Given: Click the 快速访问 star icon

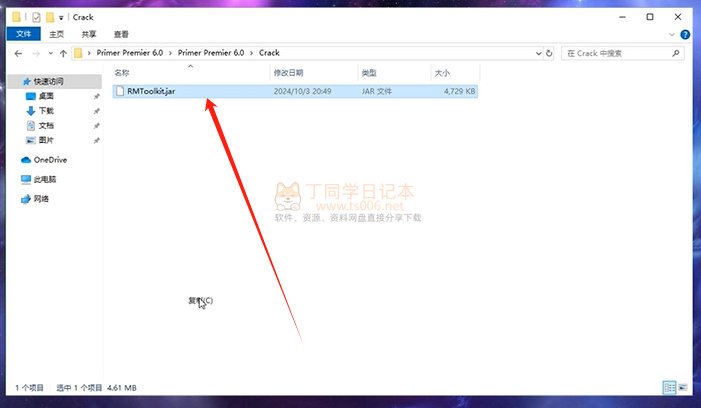Looking at the screenshot, I should click(26, 81).
